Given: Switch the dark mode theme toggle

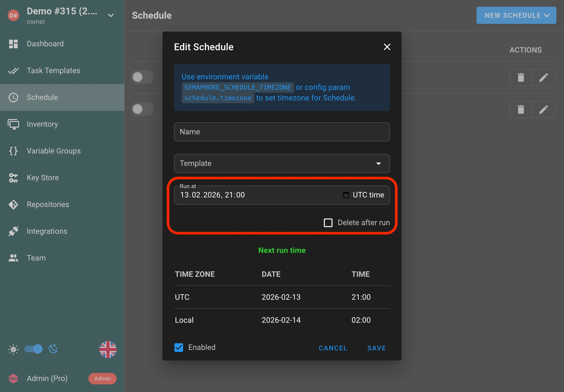Looking at the screenshot, I should click(x=33, y=349).
